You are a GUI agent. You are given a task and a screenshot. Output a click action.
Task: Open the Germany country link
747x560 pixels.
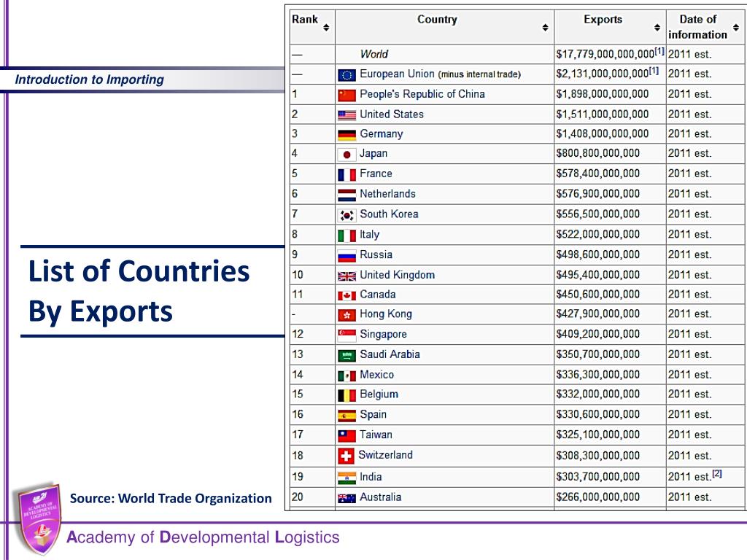381,134
